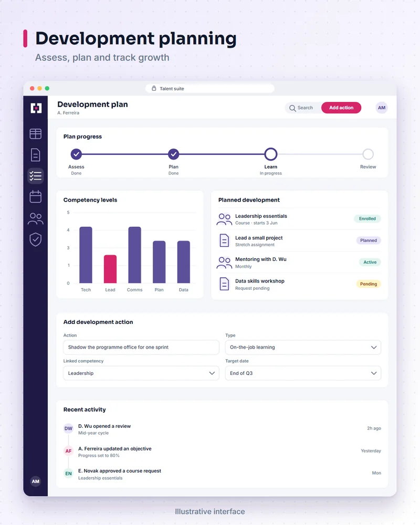Viewport: 420px width, 525px height.
Task: Click the Plan bar in competency chart
Action: (159, 262)
